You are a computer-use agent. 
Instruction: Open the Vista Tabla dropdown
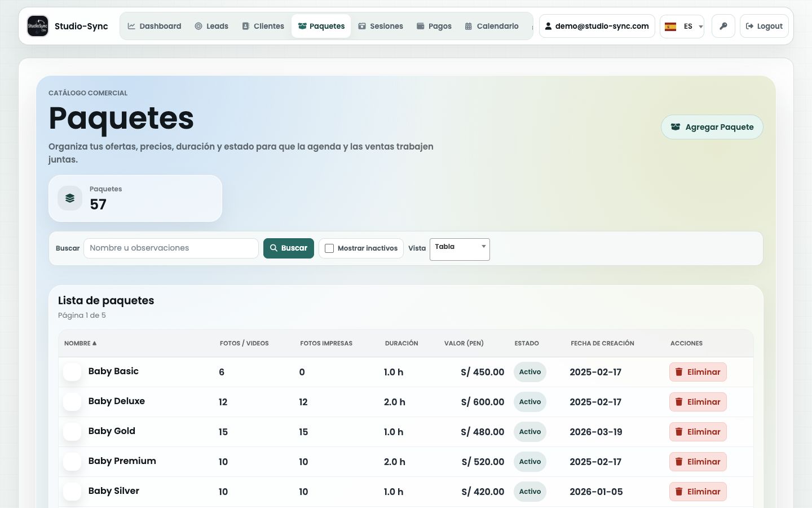[x=460, y=249]
